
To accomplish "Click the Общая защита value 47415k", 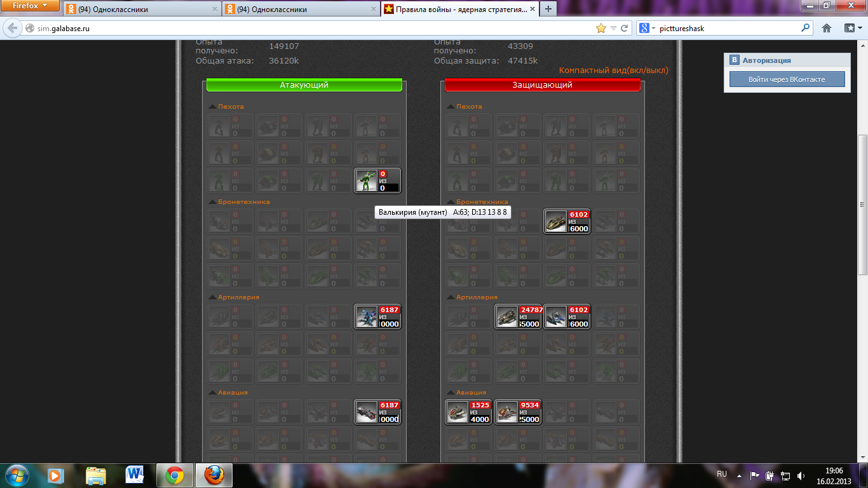I will pyautogui.click(x=523, y=61).
